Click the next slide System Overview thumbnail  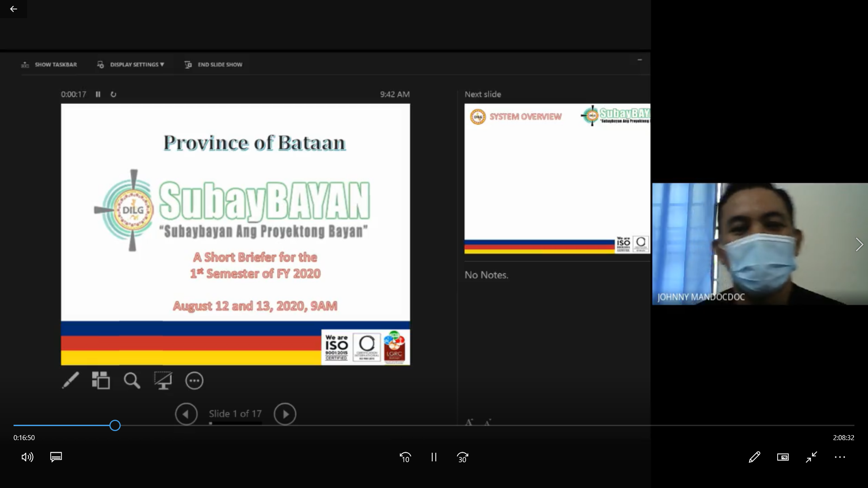click(x=557, y=178)
